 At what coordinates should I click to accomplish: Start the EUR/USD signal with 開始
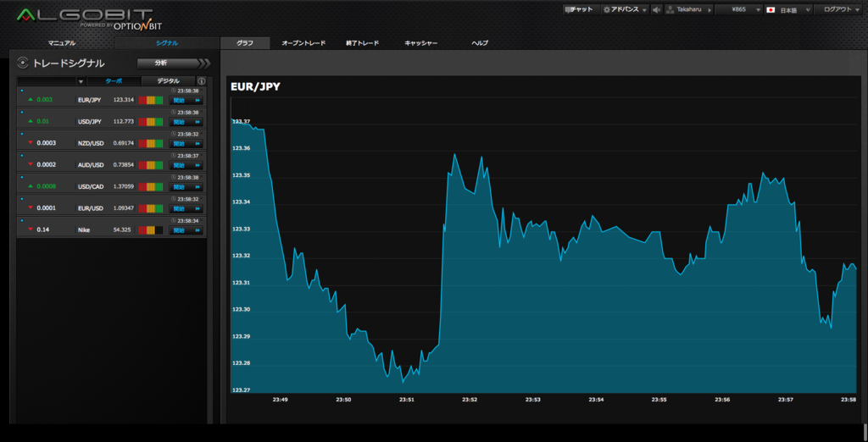tap(186, 208)
